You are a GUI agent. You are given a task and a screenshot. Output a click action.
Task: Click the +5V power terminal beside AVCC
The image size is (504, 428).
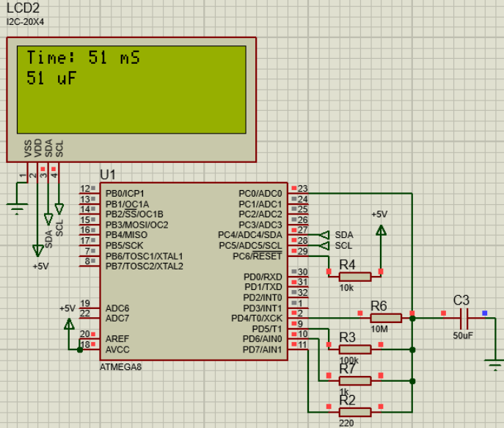(69, 324)
